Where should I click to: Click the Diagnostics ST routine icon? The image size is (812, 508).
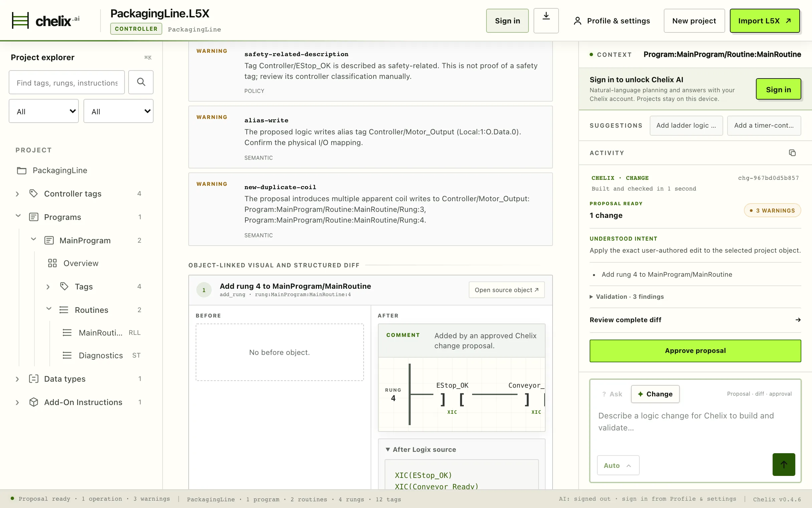click(x=67, y=356)
